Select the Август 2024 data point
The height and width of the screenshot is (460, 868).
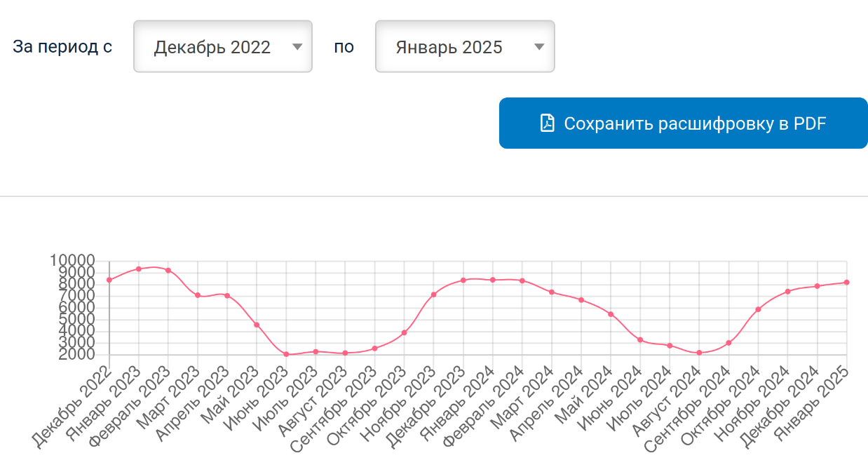(x=699, y=353)
